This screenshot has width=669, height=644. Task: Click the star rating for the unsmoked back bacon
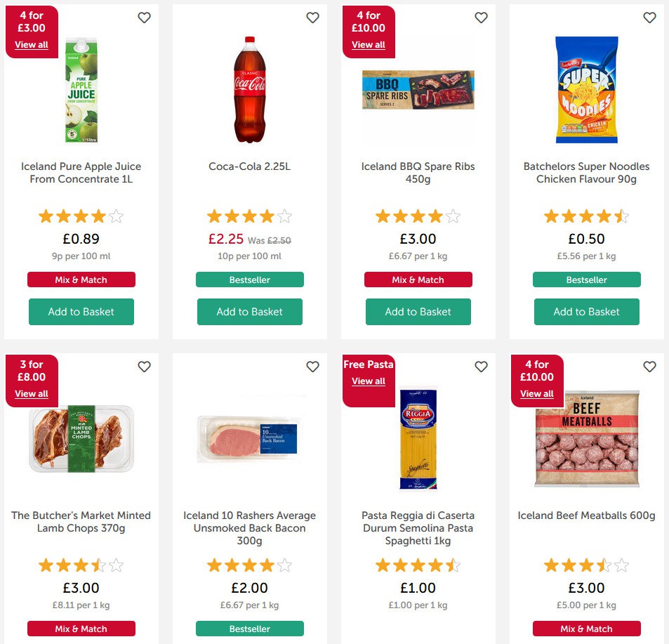tap(250, 565)
